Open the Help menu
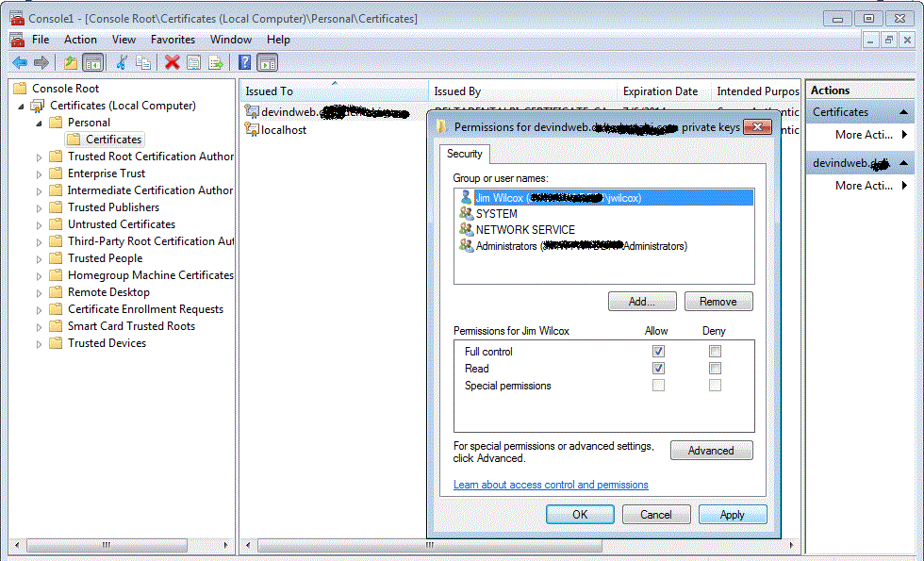This screenshot has width=924, height=561. pos(278,40)
